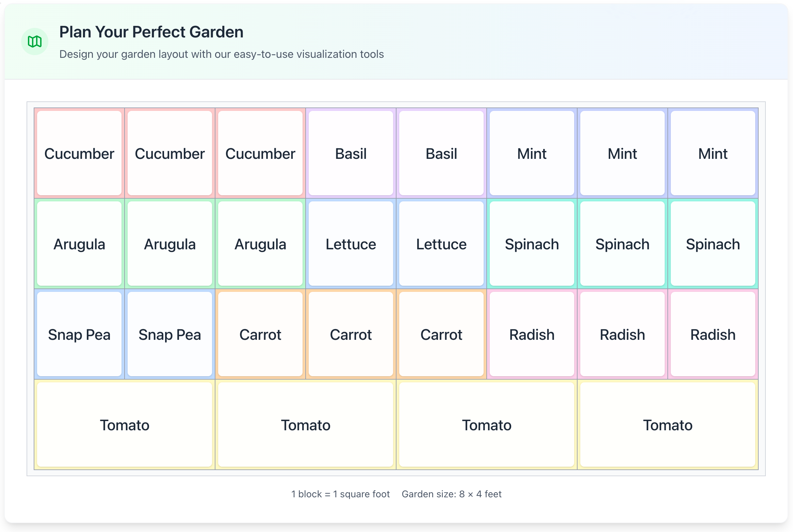Image resolution: width=793 pixels, height=532 pixels.
Task: Click the rightmost Spinach square
Action: coord(712,244)
